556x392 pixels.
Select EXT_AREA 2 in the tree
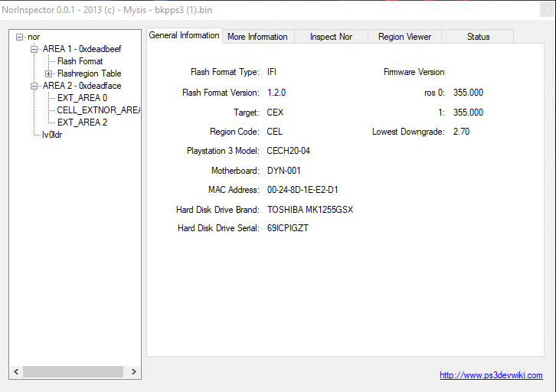pos(82,122)
